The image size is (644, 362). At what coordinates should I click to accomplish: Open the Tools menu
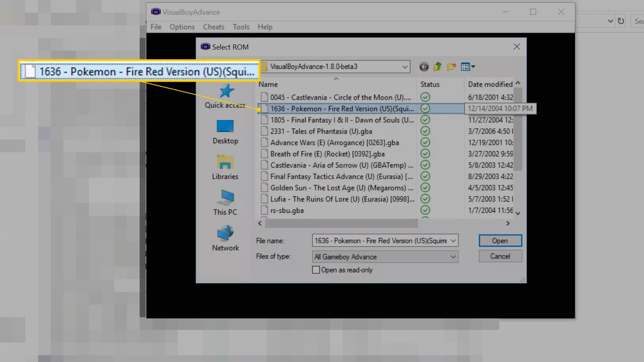(x=241, y=27)
